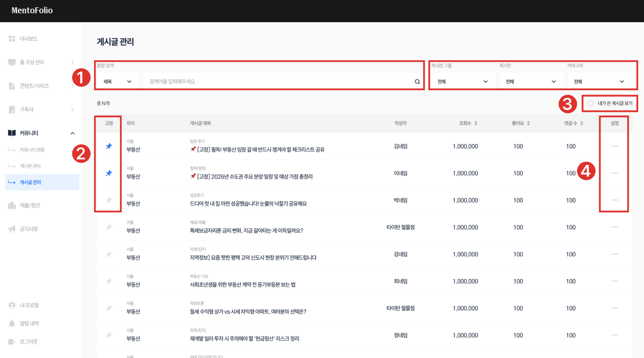
Task: Click 로그아웃 link
Action: tap(29, 342)
